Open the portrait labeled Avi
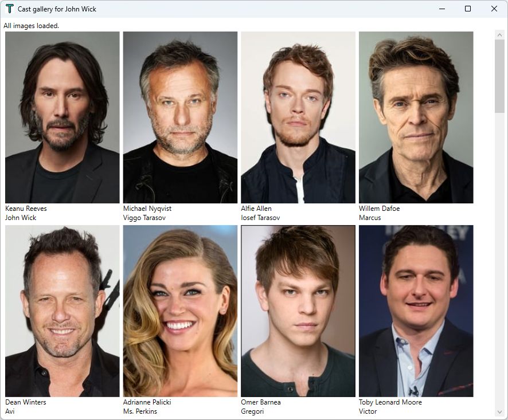The image size is (508, 420). tap(62, 311)
